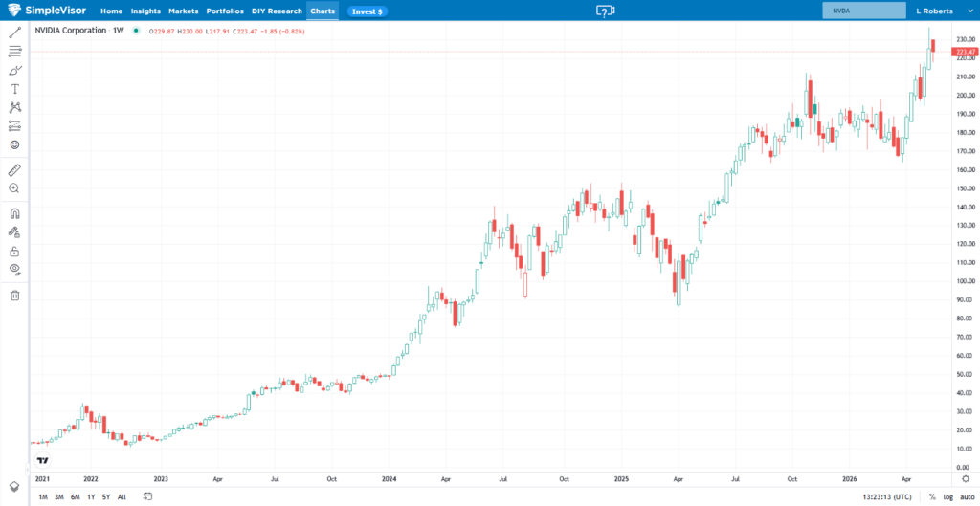Open the Insights menu
The width and height of the screenshot is (980, 506).
click(x=145, y=11)
